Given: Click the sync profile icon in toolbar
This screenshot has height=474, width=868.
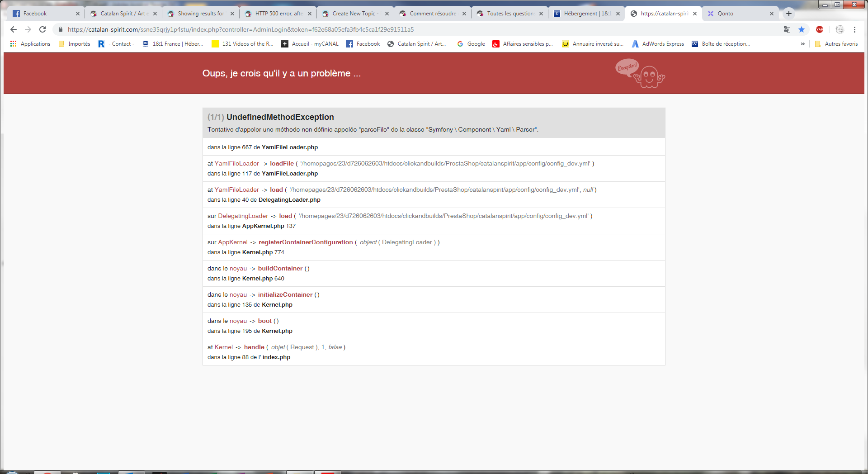Looking at the screenshot, I should [x=840, y=29].
